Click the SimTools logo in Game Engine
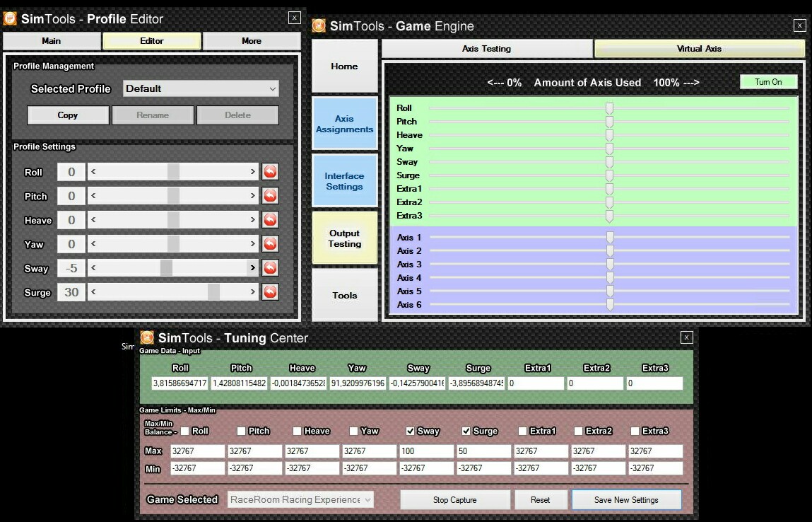This screenshot has width=812, height=522. pos(319,25)
